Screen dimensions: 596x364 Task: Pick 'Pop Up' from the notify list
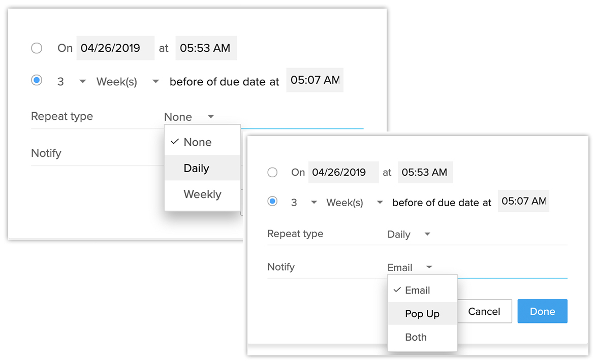(x=422, y=314)
